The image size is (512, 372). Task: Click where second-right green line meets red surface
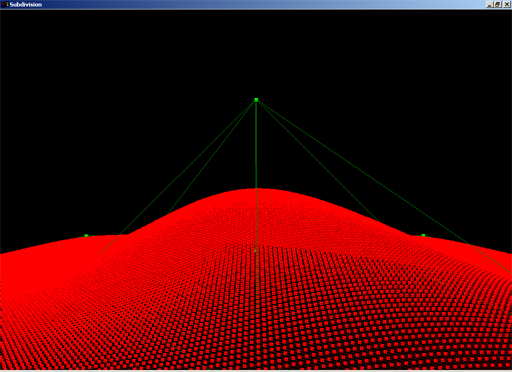point(379,222)
